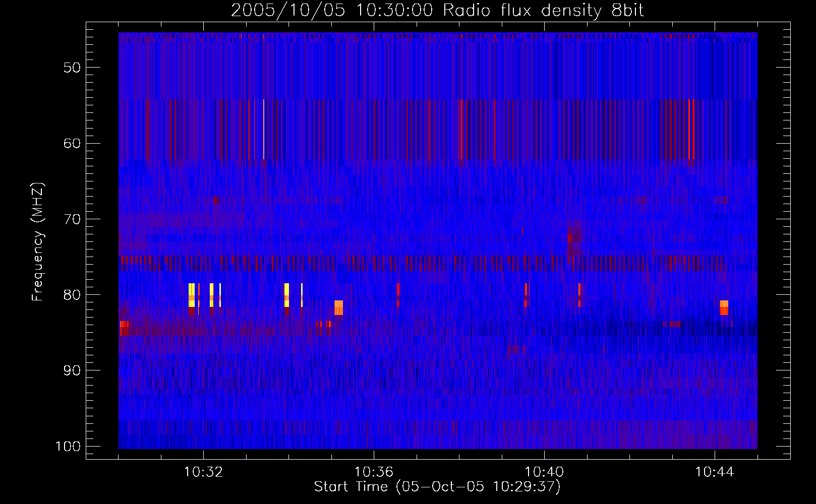Click the '70' frequency tick label
The image size is (816, 504).
point(72,219)
